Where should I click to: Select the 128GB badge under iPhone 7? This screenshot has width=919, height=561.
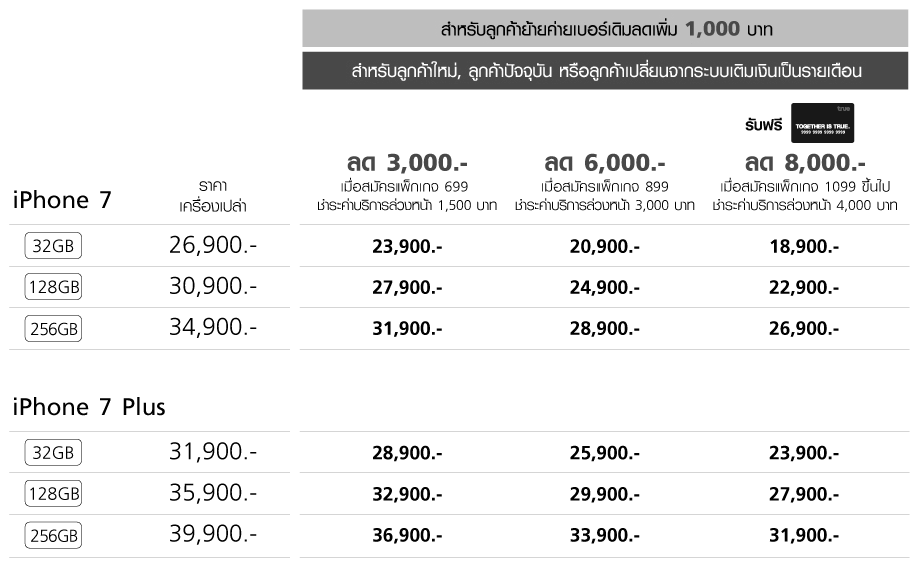(54, 287)
